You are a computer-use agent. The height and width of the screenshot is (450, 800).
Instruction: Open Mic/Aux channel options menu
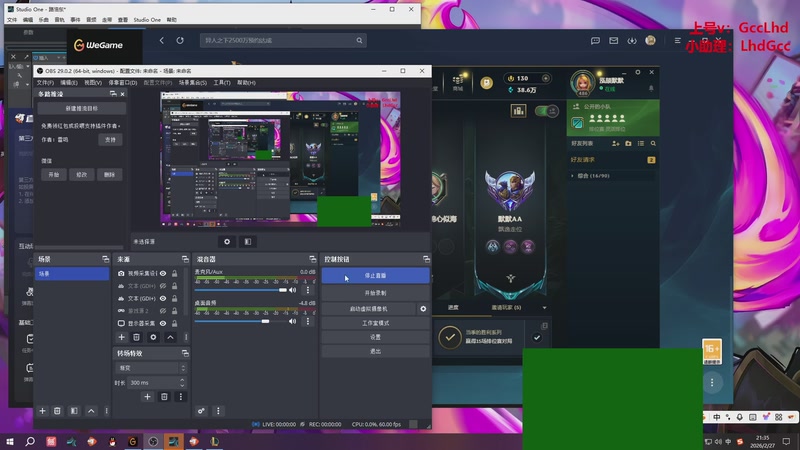(x=307, y=290)
